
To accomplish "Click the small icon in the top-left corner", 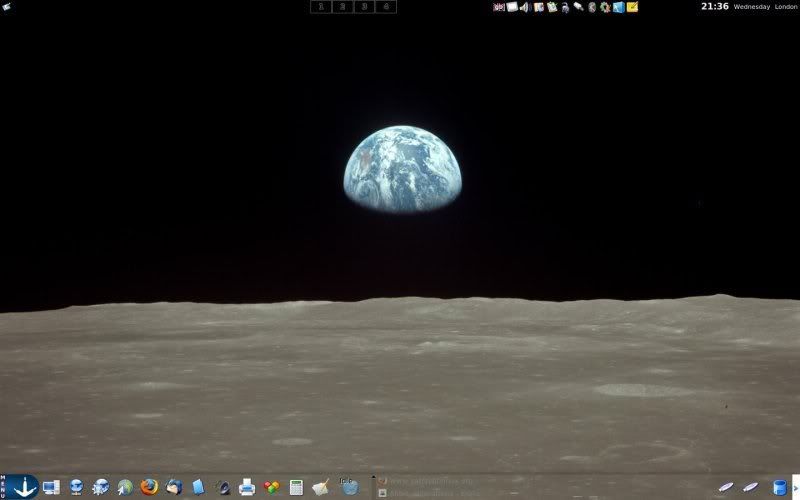I will click(6, 7).
